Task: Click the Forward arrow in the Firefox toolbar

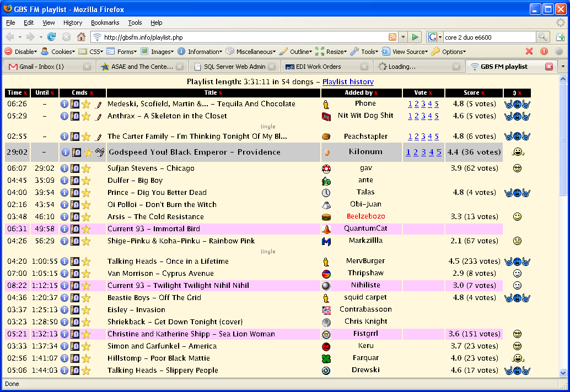Action: pos(30,37)
